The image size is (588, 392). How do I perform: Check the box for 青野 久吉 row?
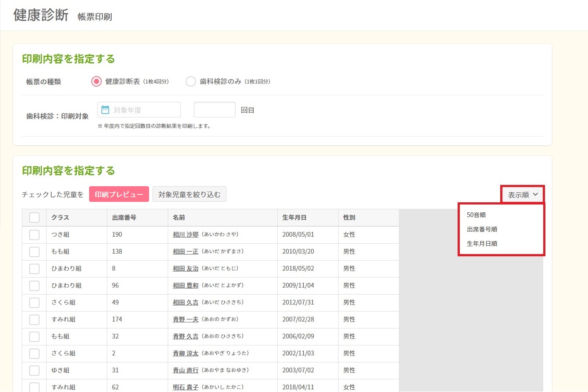(34, 337)
